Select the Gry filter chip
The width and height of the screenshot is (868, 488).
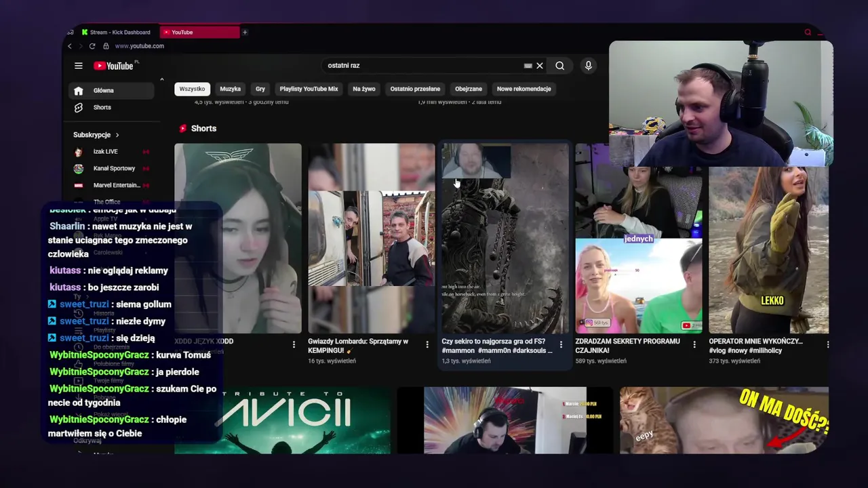click(x=260, y=89)
